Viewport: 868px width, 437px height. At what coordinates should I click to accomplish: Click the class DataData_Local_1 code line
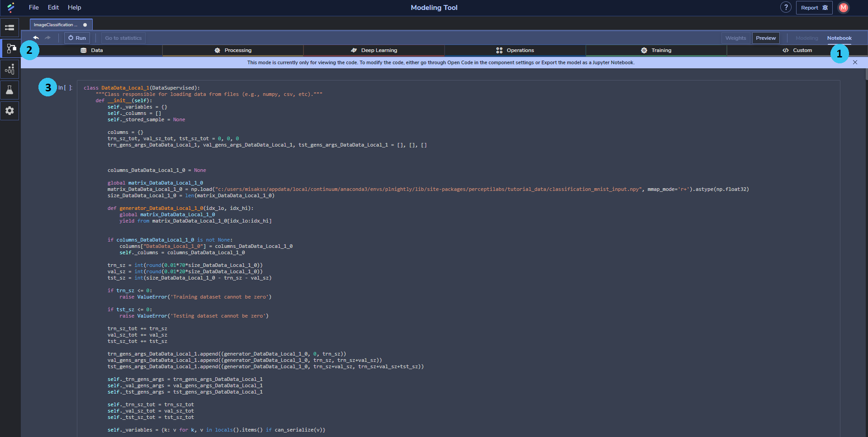pos(142,88)
